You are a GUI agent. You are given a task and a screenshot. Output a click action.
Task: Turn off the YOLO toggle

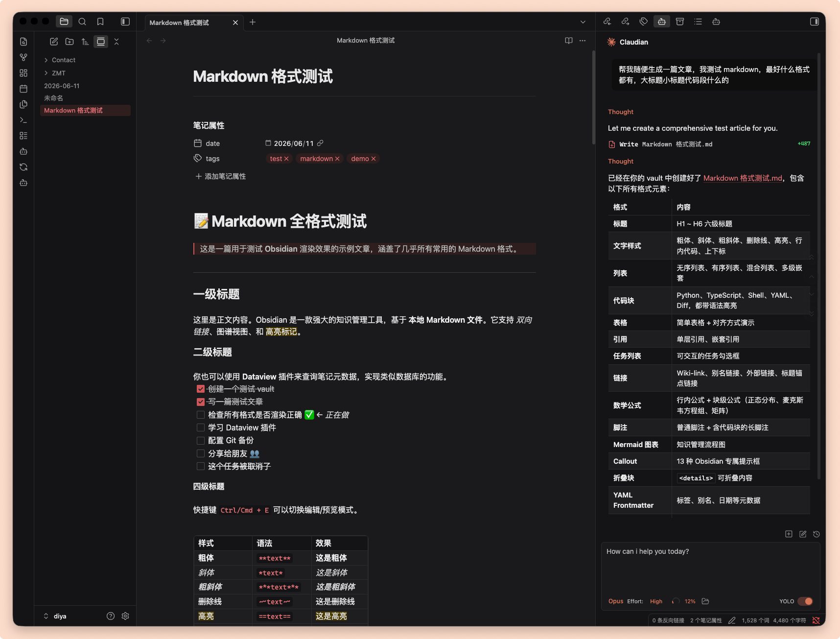[805, 601]
